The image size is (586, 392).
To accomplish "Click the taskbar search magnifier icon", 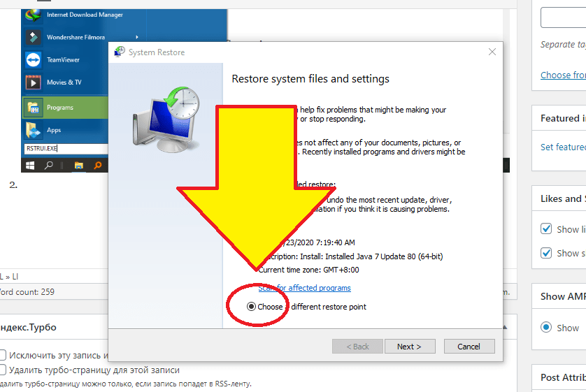I will 50,166.
